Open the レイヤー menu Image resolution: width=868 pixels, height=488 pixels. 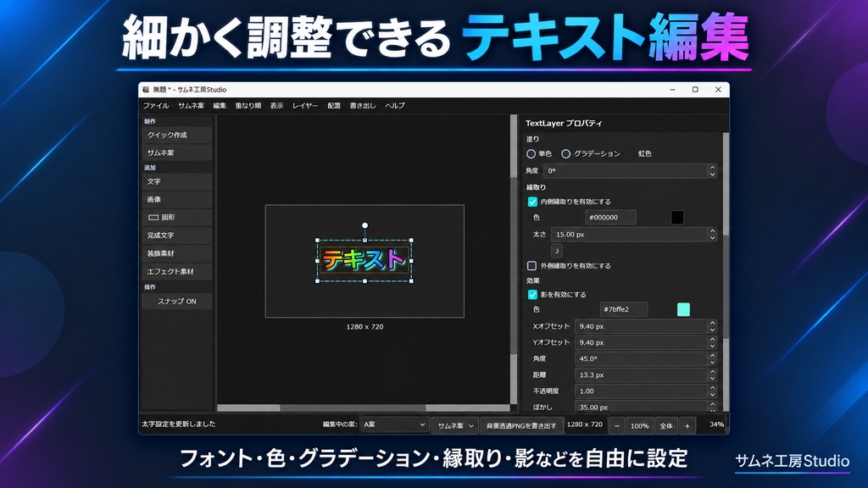point(305,106)
